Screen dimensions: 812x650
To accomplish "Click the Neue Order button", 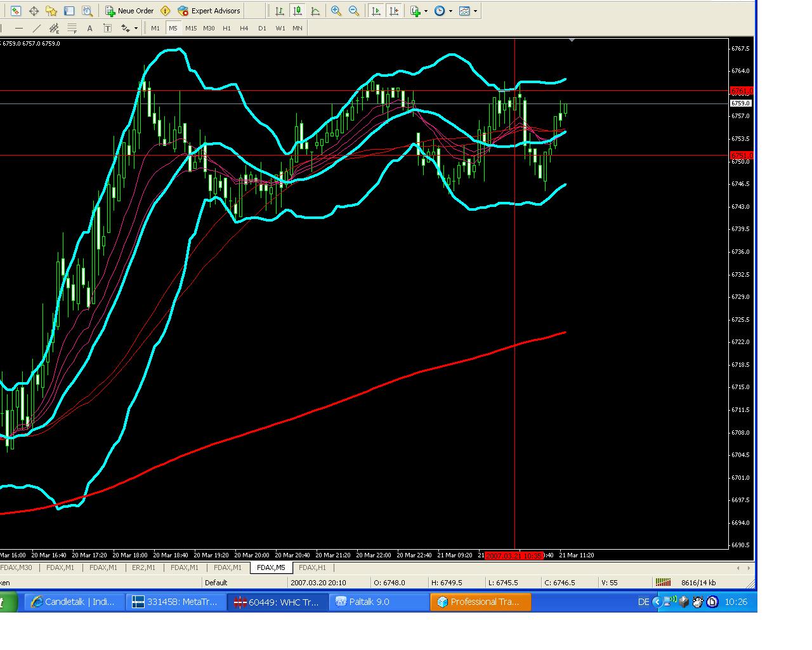I will 129,11.
